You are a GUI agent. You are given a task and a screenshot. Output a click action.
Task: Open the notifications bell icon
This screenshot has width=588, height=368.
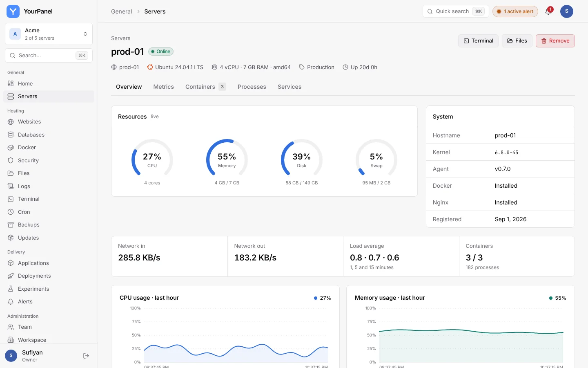point(548,11)
